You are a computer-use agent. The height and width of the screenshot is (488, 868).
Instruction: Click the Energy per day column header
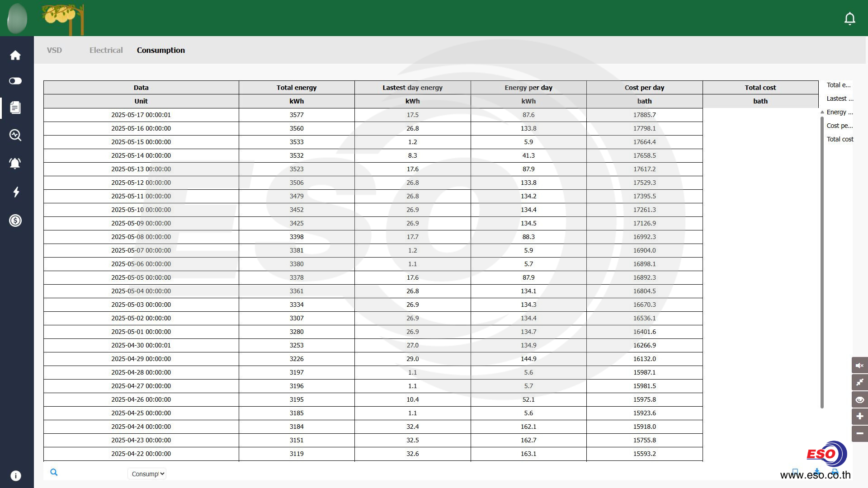[528, 88]
